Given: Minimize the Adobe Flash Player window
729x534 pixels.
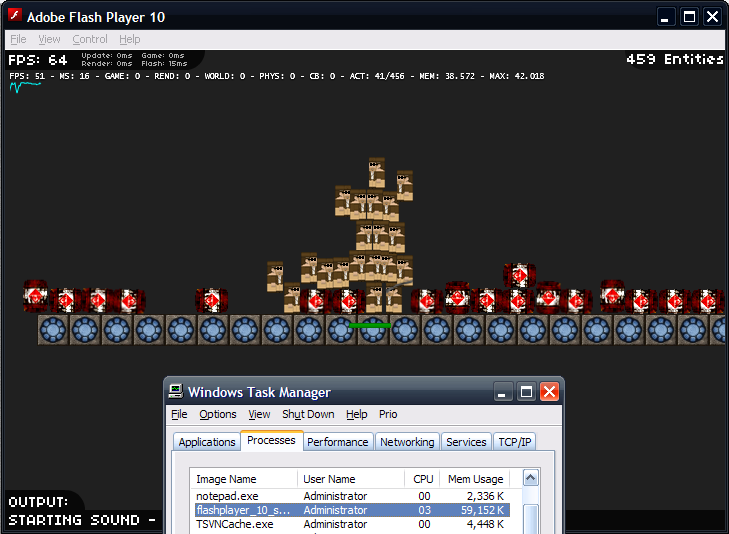Looking at the screenshot, I should click(x=666, y=17).
